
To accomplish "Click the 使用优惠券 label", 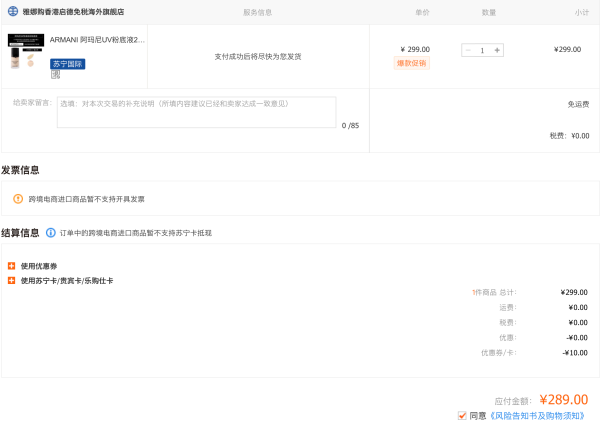I will pyautogui.click(x=39, y=266).
